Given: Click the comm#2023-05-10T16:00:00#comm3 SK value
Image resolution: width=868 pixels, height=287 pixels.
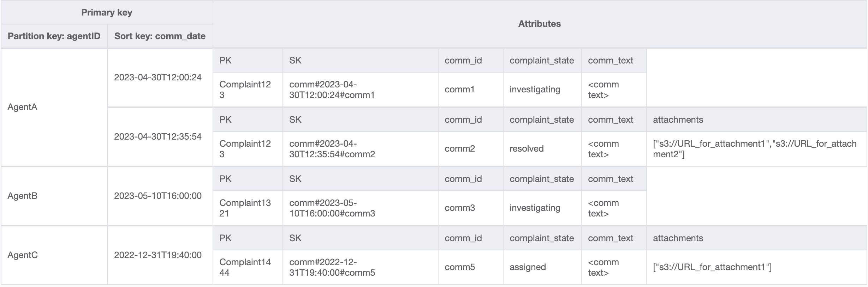Looking at the screenshot, I should click(332, 208).
